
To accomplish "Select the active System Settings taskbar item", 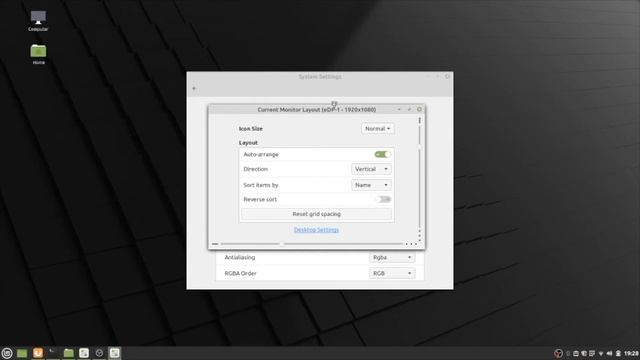I will [115, 353].
